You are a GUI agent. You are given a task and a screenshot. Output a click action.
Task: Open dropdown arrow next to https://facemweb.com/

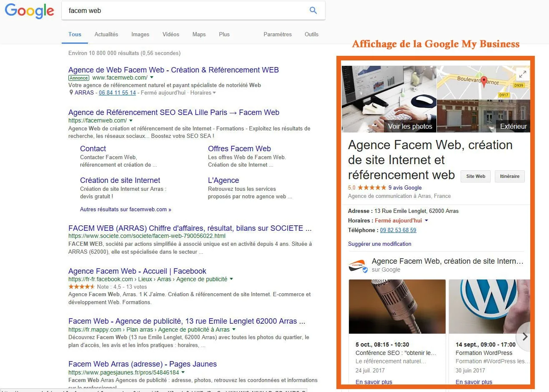click(x=131, y=120)
